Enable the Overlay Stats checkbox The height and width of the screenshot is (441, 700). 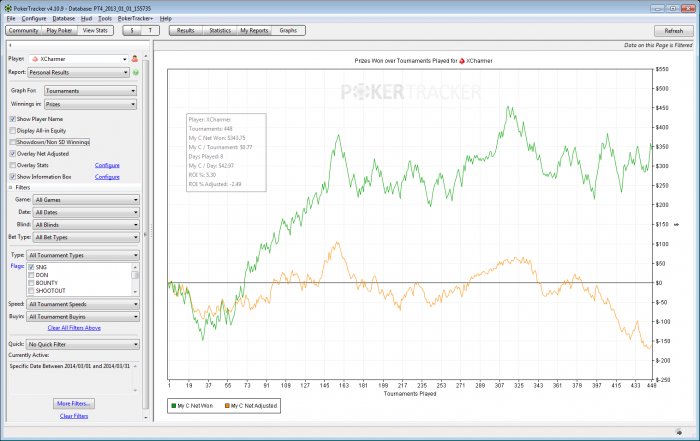(x=12, y=166)
